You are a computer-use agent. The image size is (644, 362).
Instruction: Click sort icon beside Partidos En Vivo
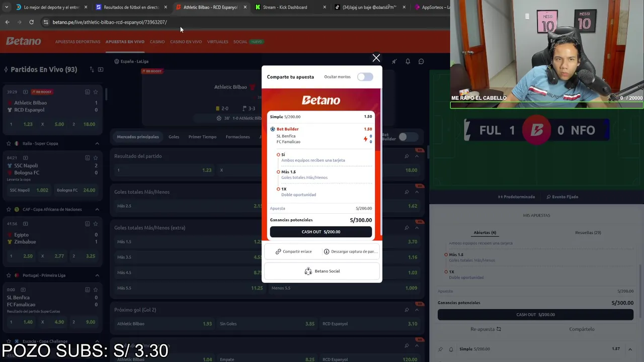coord(92,69)
